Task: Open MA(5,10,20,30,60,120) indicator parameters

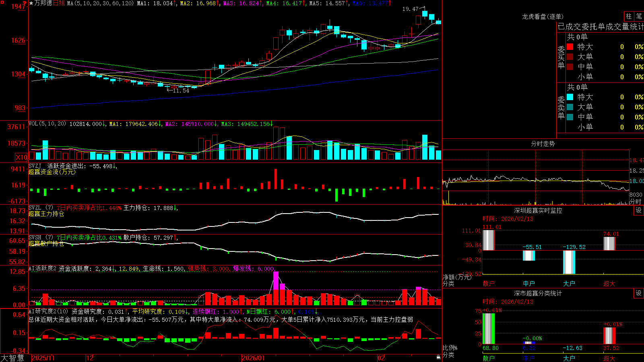Action: click(100, 3)
